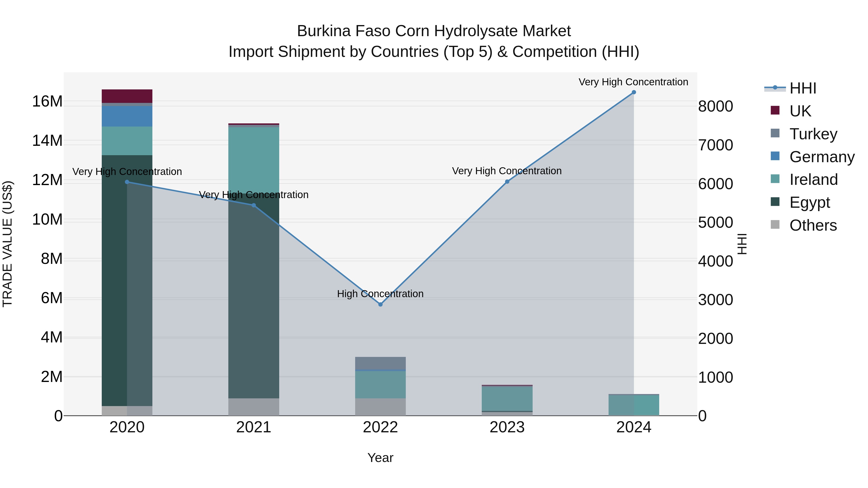The image size is (868, 488).
Task: Toggle the HHI line in the legend
Action: click(x=791, y=88)
